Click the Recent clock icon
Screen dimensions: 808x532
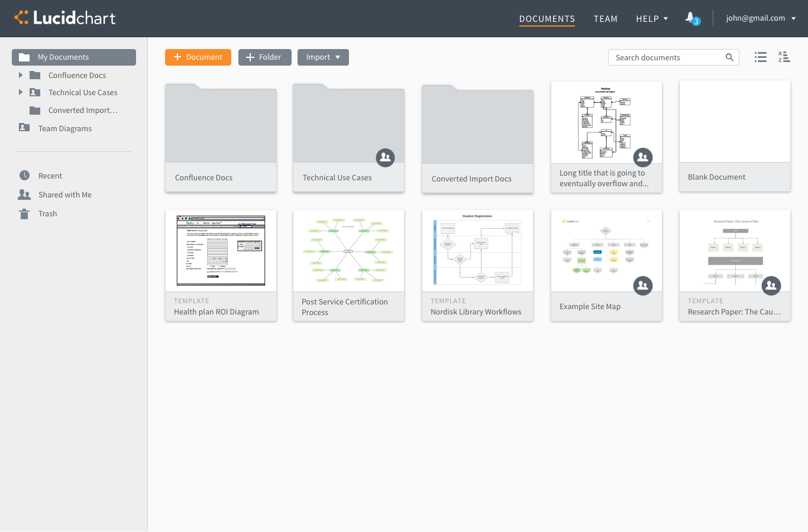[24, 176]
